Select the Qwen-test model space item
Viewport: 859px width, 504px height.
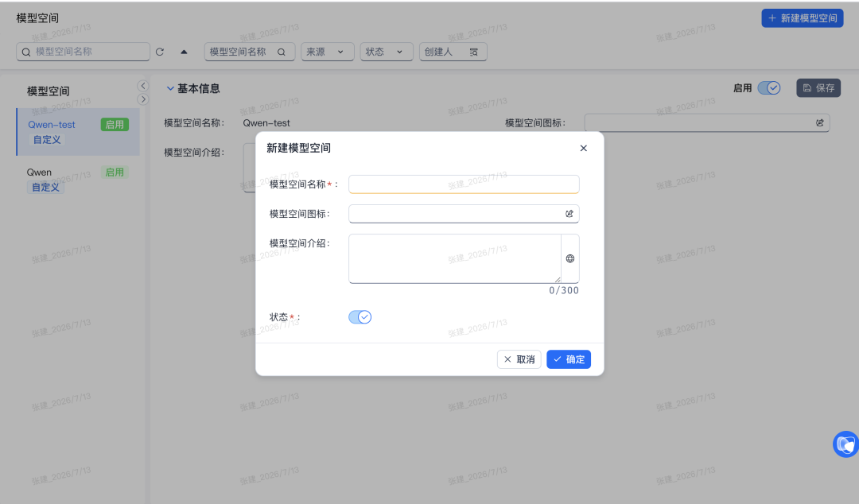(78, 131)
